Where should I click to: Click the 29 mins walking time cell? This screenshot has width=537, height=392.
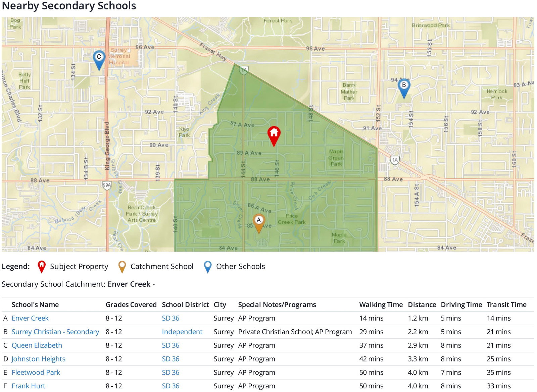point(371,332)
